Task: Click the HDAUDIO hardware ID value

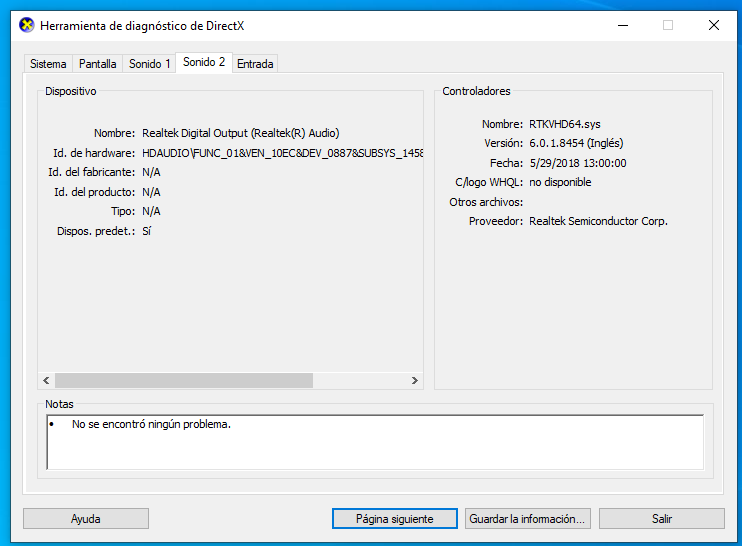Action: (283, 153)
